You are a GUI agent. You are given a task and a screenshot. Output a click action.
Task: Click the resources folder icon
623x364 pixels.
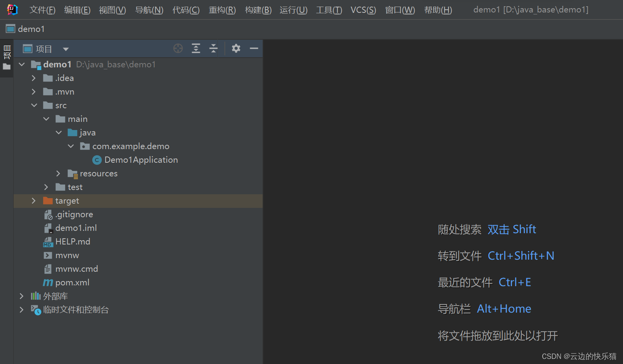tap(73, 174)
